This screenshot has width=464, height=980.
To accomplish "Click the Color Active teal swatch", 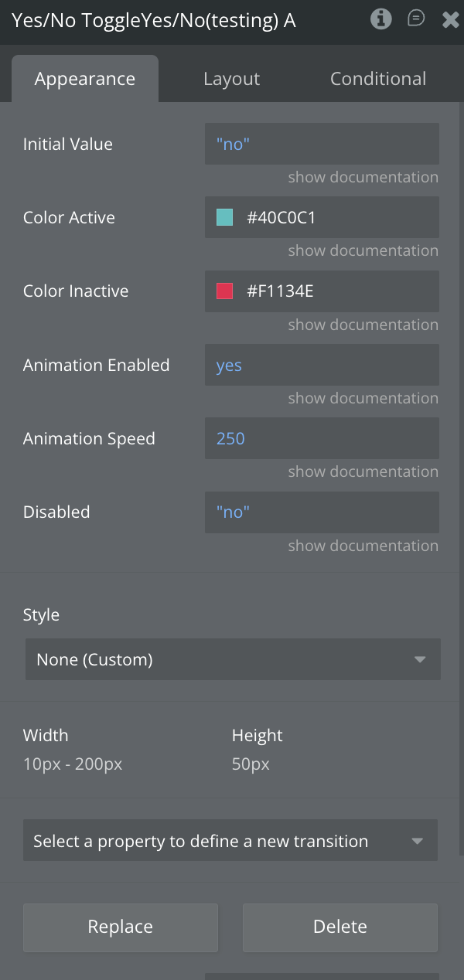I will tap(224, 218).
